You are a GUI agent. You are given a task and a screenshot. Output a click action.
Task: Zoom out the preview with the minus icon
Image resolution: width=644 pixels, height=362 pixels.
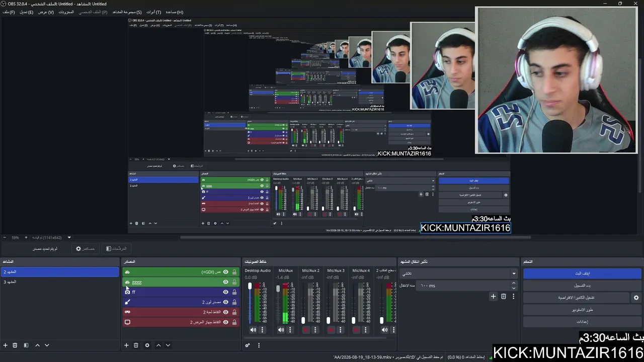(x=5, y=237)
